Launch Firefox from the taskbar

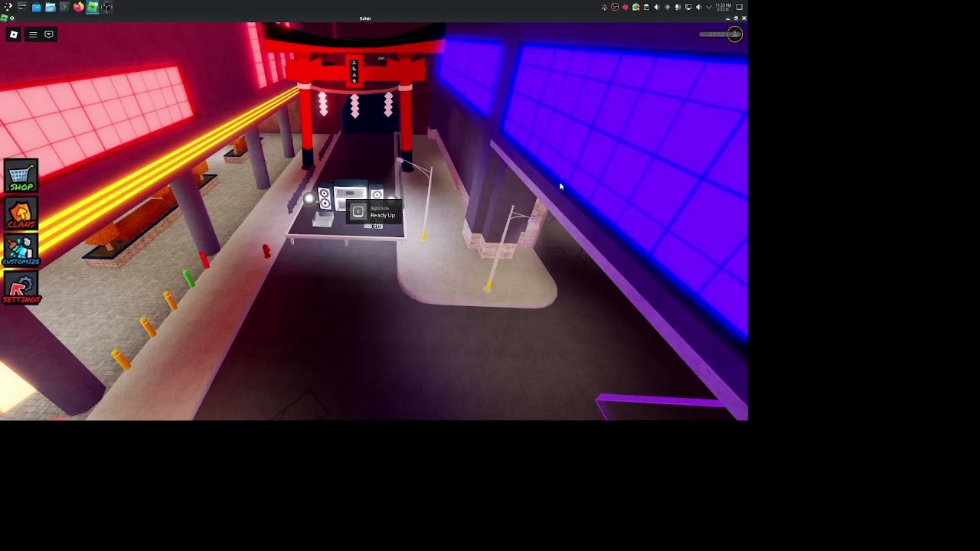78,7
